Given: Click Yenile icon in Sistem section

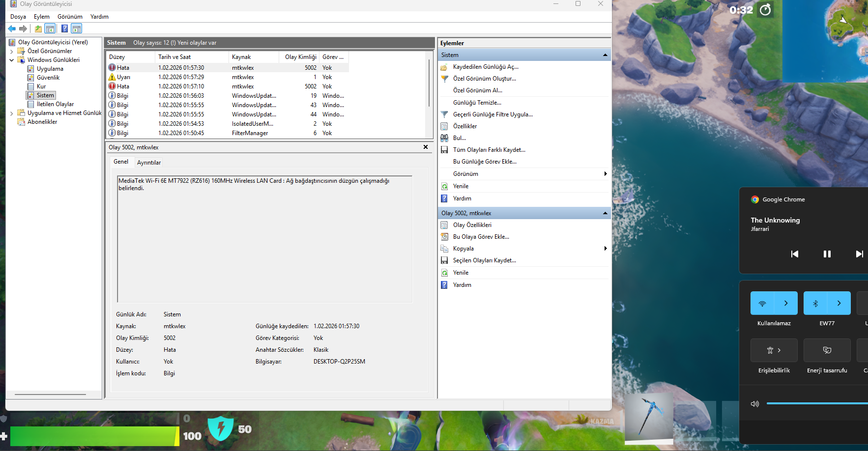Looking at the screenshot, I should tap(444, 186).
